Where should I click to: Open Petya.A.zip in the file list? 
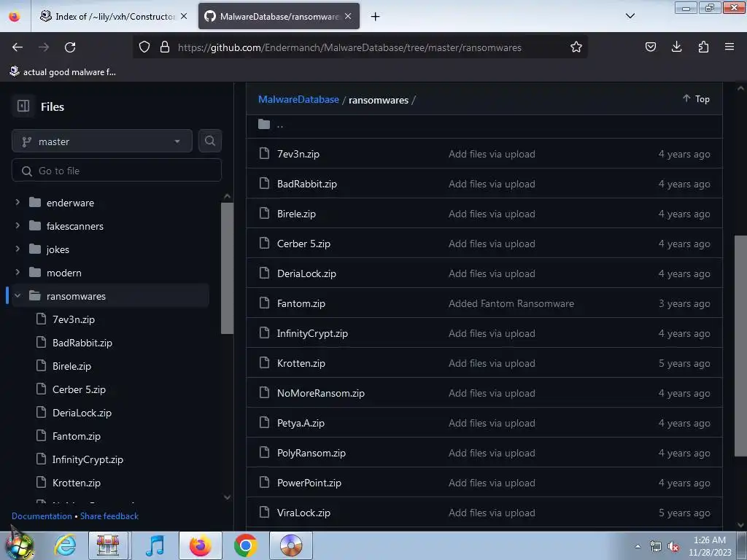(301, 424)
